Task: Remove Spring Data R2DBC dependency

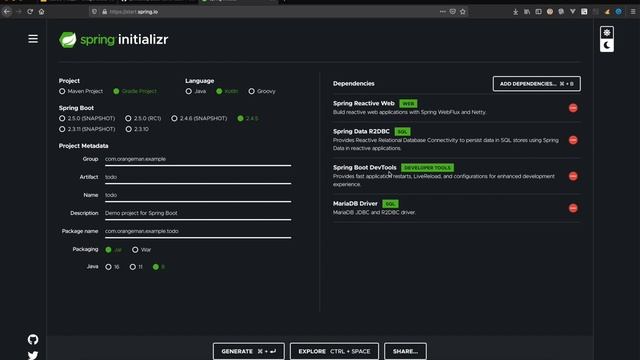Action: [x=573, y=140]
